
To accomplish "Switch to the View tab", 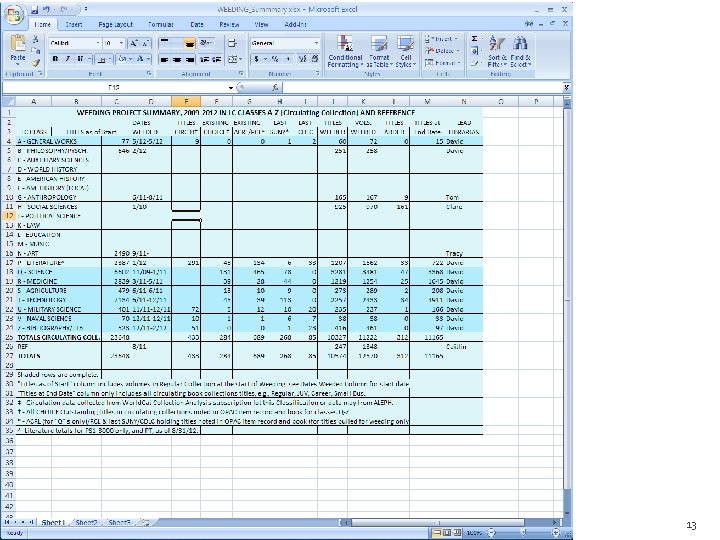I will (261, 24).
